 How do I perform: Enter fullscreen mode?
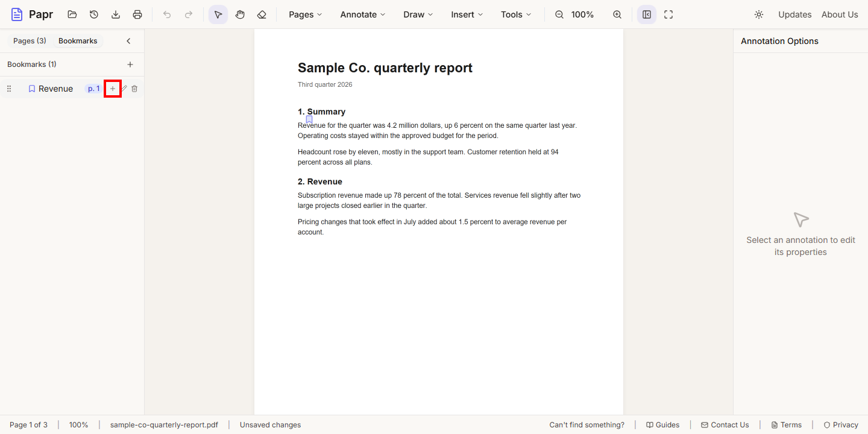coord(668,14)
